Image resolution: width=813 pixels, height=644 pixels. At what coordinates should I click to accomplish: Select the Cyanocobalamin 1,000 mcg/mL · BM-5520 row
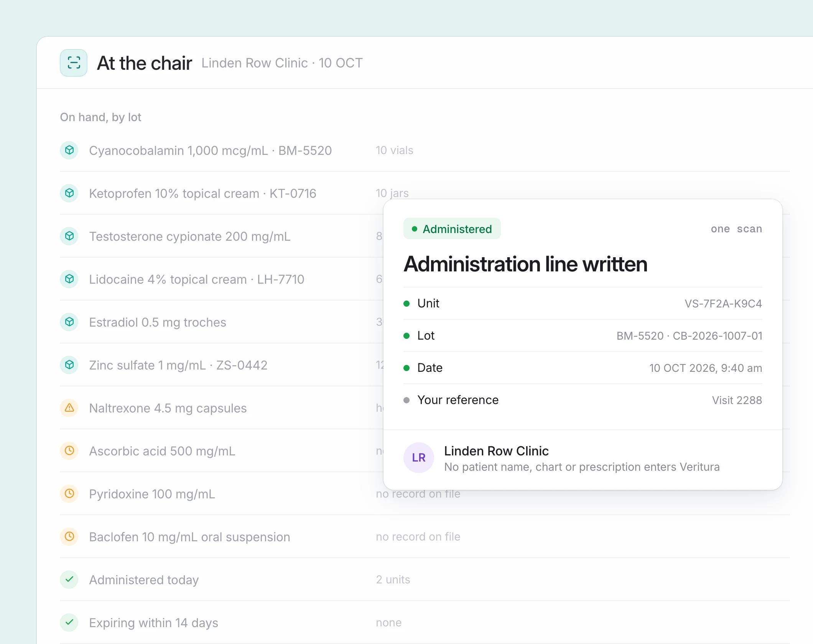425,150
